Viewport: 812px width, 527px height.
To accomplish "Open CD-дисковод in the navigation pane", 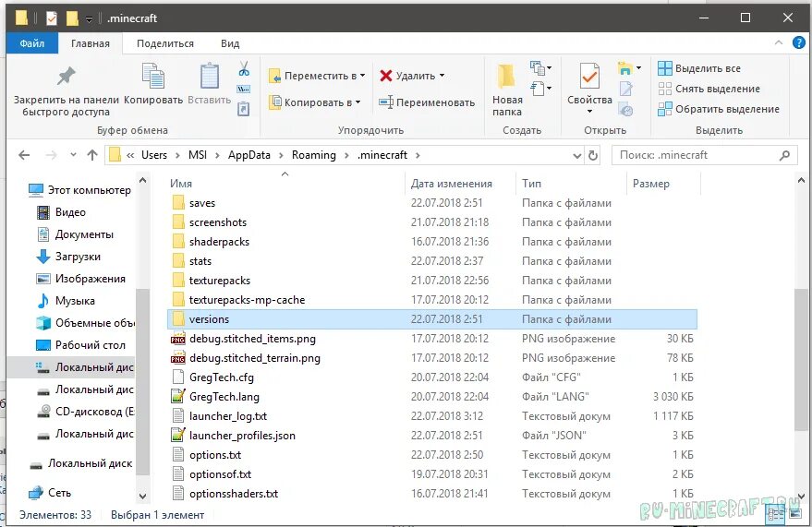I will click(85, 412).
